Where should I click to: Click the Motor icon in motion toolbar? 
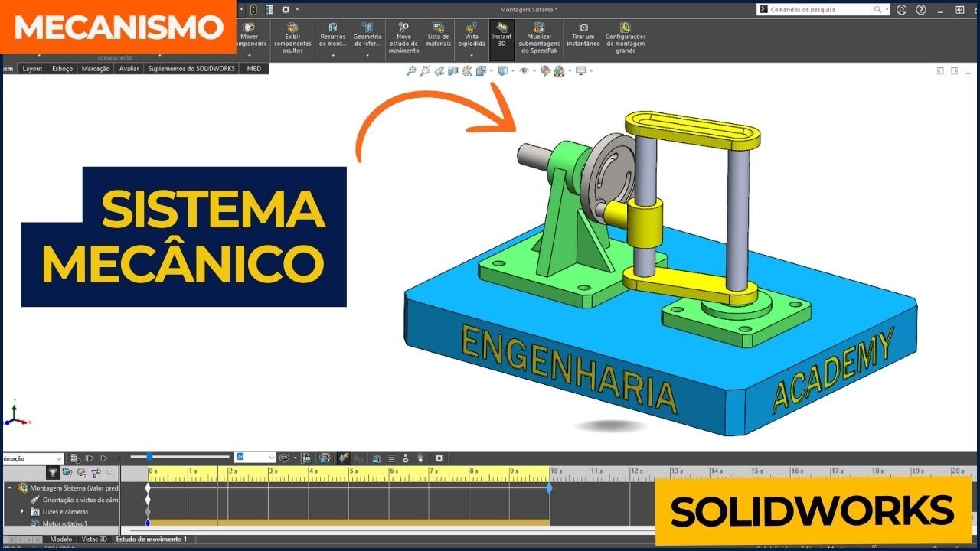tap(377, 458)
